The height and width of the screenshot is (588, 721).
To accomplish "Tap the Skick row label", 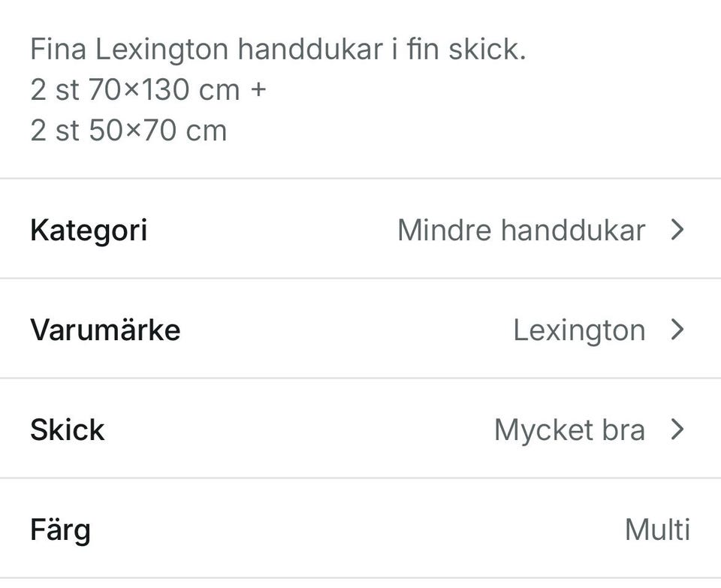I will [x=68, y=430].
